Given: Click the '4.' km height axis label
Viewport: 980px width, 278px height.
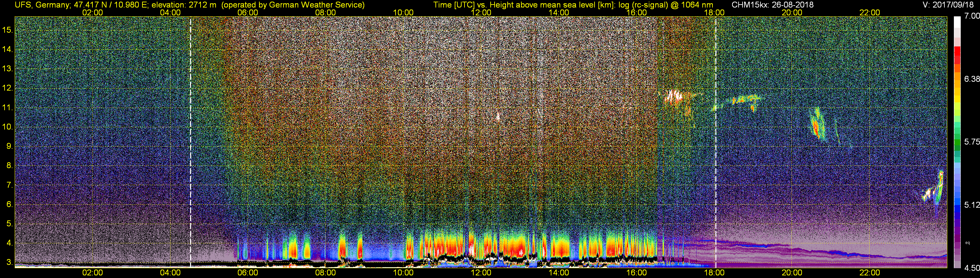Looking at the screenshot, I should click(9, 243).
